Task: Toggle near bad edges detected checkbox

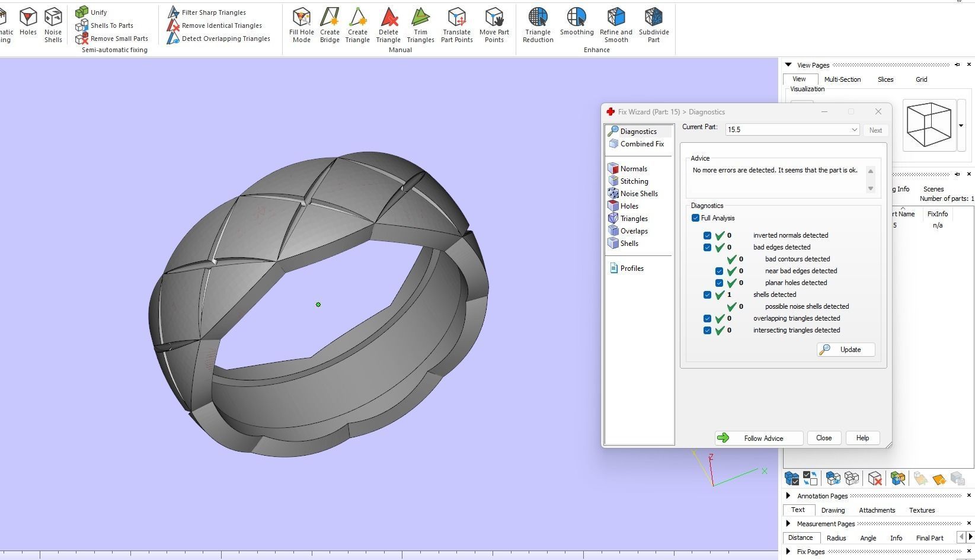Action: tap(719, 271)
